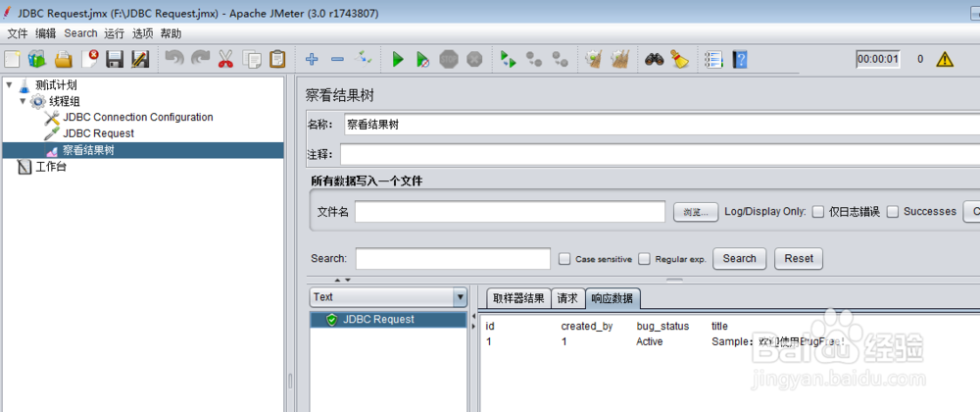Start remote engines icon
Image resolution: width=980 pixels, height=412 pixels.
(509, 60)
